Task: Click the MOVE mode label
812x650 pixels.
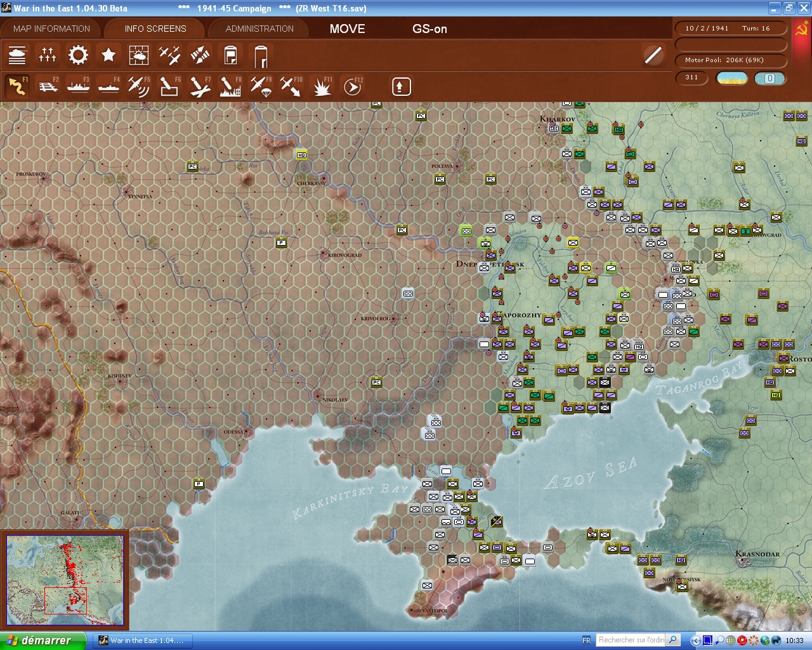Action: click(x=348, y=29)
